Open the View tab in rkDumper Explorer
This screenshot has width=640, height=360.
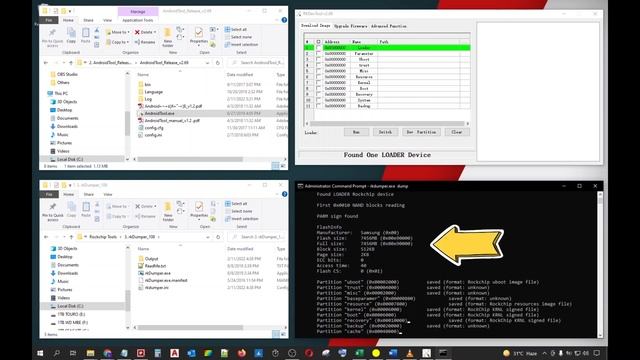[x=108, y=194]
